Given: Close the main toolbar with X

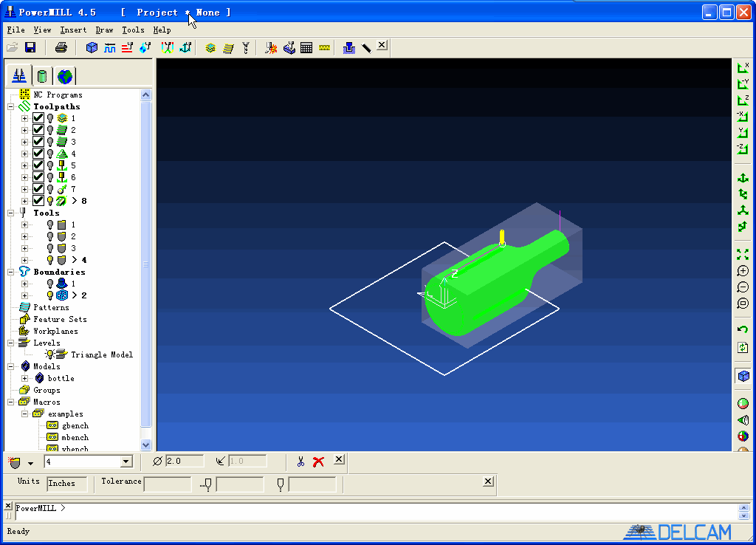Looking at the screenshot, I should tap(382, 45).
